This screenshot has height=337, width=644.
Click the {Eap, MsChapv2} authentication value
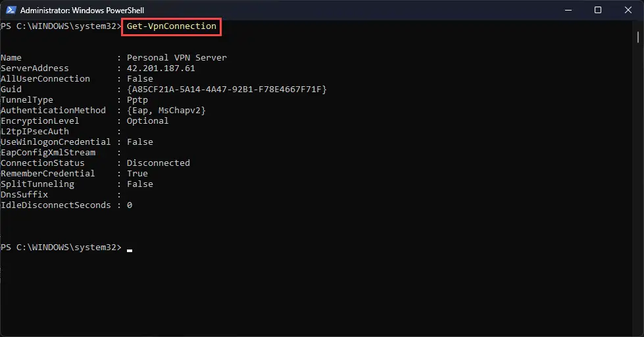pyautogui.click(x=166, y=110)
